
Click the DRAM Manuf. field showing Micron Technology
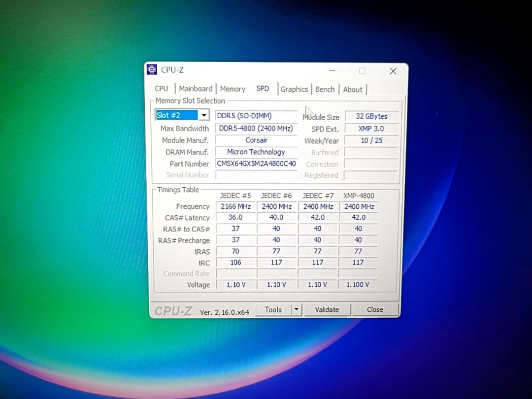click(256, 152)
